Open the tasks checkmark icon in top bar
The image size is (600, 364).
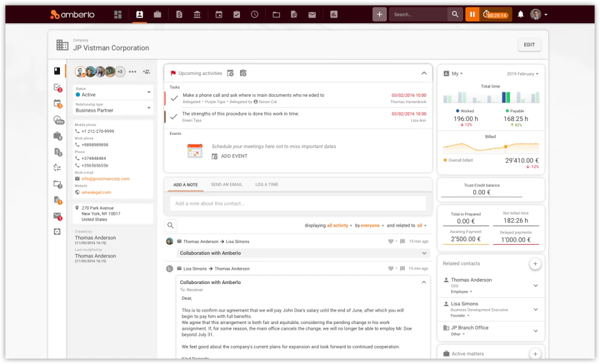point(237,14)
